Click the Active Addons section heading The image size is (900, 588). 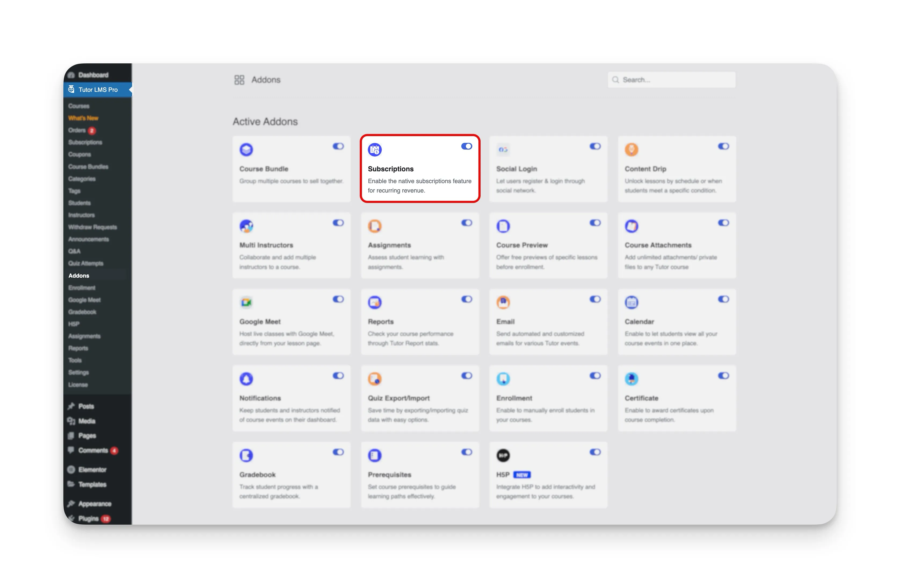click(x=265, y=122)
